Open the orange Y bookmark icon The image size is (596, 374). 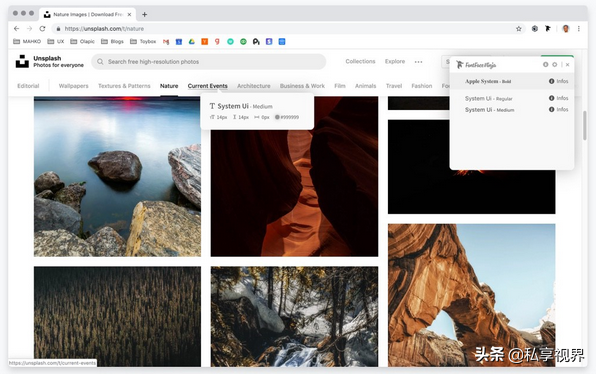(204, 41)
